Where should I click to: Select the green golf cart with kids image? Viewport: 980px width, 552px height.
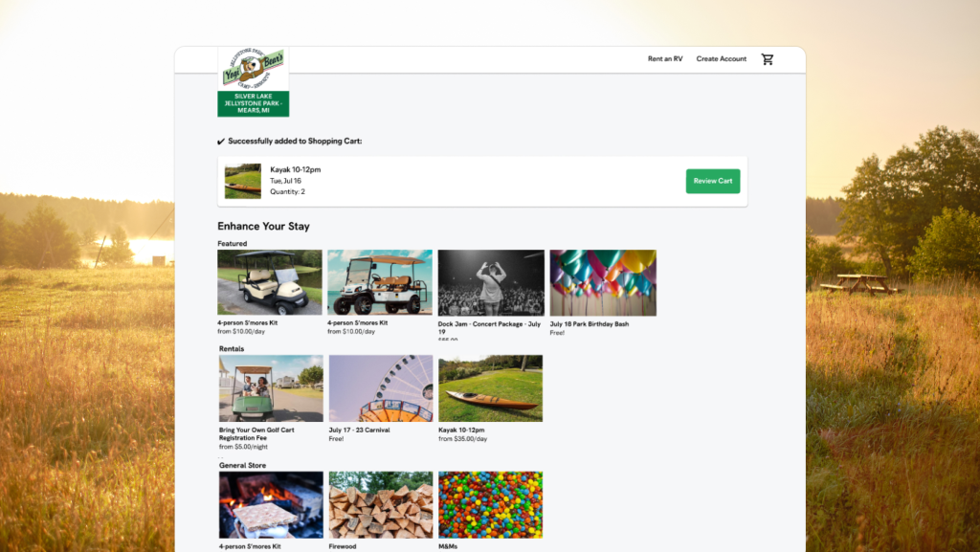point(271,388)
